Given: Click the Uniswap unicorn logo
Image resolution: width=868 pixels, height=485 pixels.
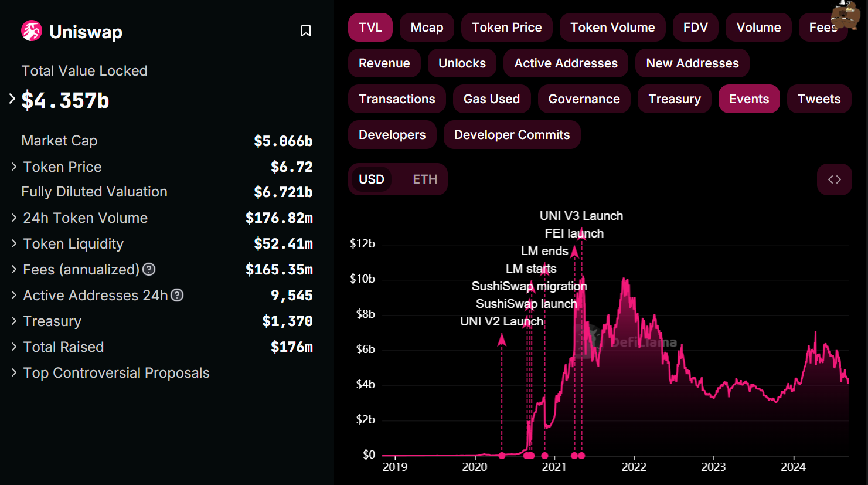Looking at the screenshot, I should [32, 30].
